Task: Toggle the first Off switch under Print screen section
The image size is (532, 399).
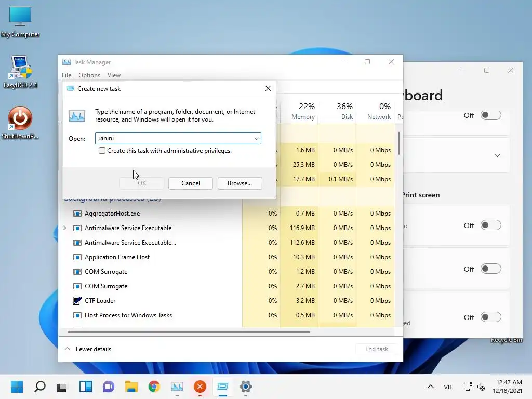Action: pyautogui.click(x=490, y=225)
